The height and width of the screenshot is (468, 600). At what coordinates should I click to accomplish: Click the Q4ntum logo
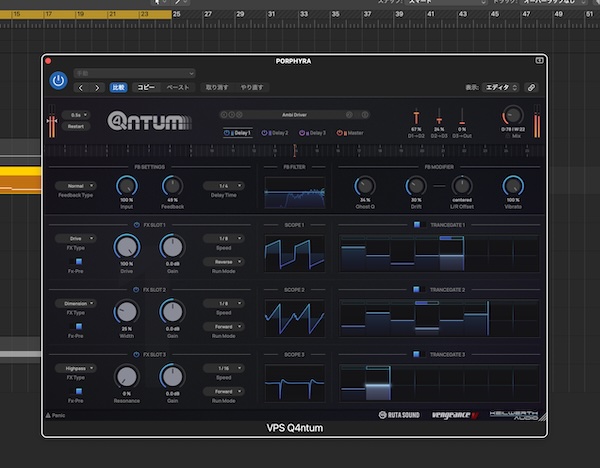click(149, 121)
